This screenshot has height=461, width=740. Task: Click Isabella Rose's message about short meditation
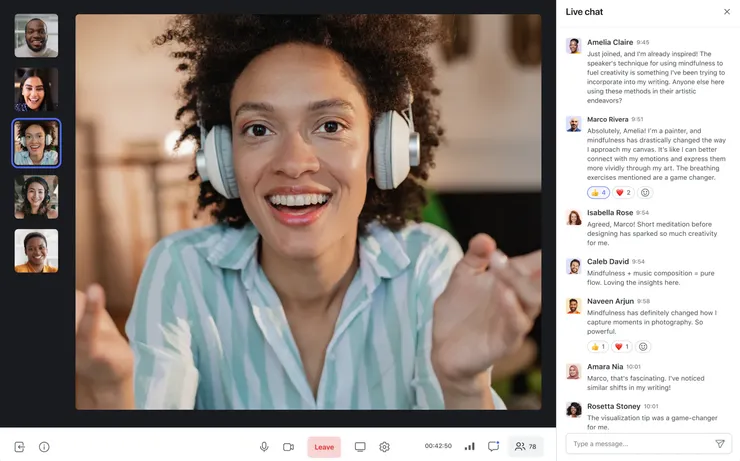click(x=652, y=234)
